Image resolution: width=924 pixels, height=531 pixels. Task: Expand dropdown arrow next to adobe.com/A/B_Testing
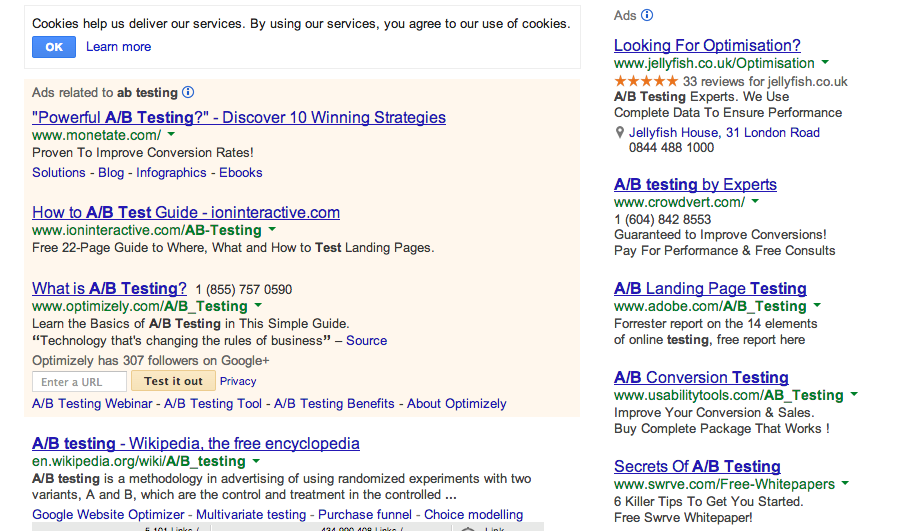click(817, 305)
